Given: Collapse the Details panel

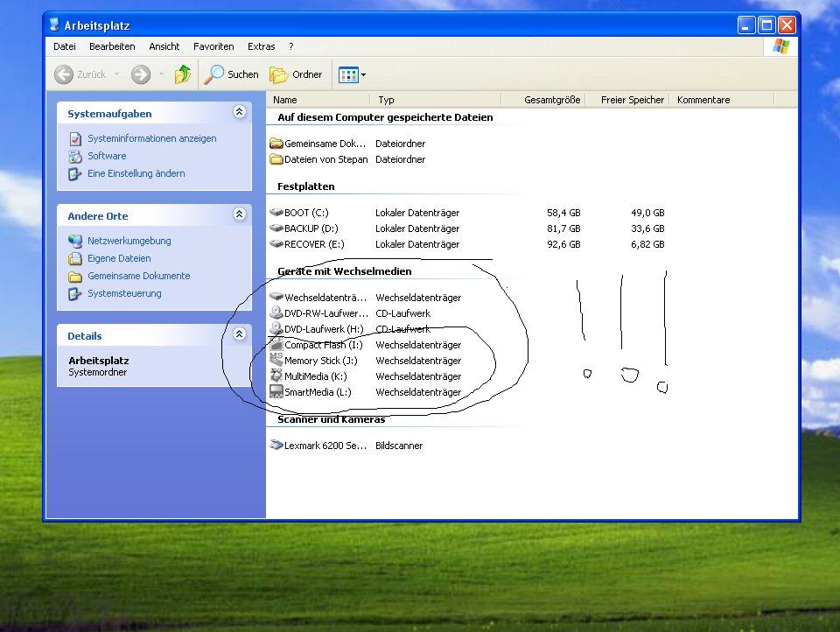Looking at the screenshot, I should 239,335.
